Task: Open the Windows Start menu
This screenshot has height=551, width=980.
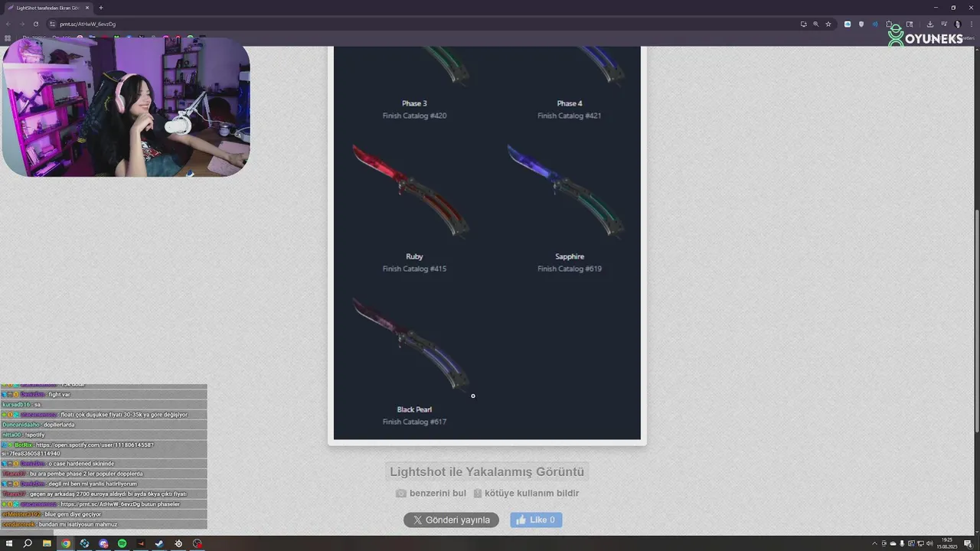Action: (8, 543)
